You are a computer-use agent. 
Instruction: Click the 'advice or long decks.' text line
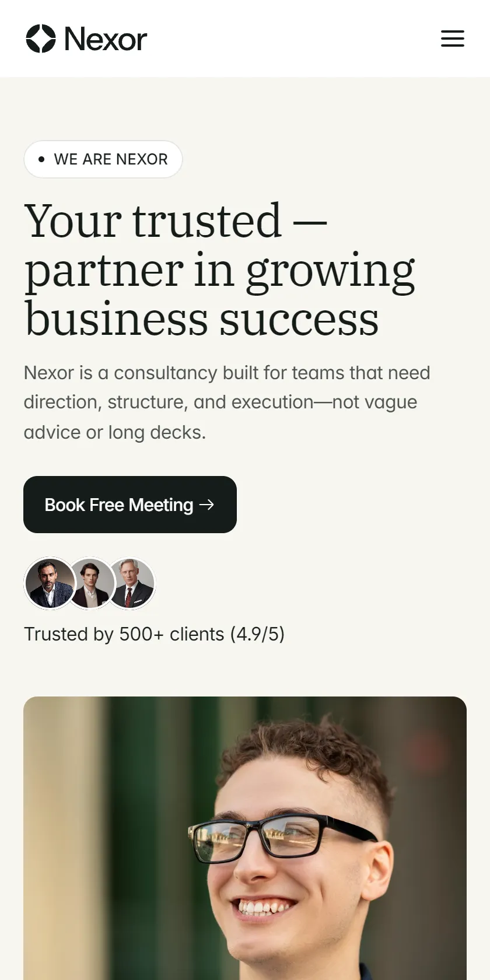115,432
